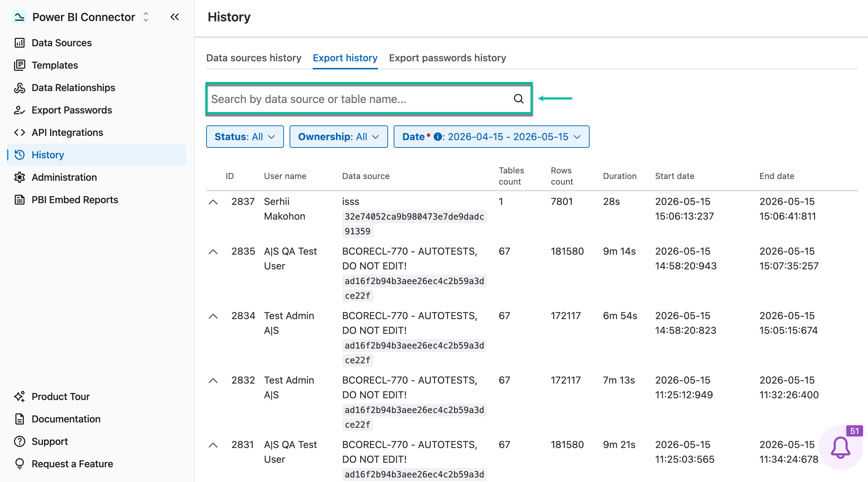Click the search magnifier icon

pyautogui.click(x=519, y=99)
